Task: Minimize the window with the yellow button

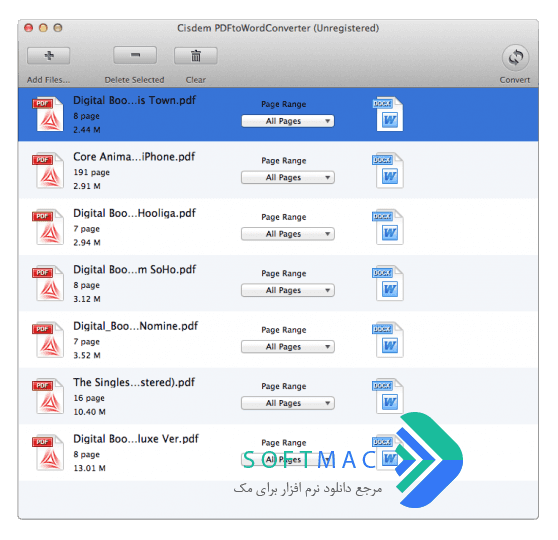Action: [x=43, y=28]
